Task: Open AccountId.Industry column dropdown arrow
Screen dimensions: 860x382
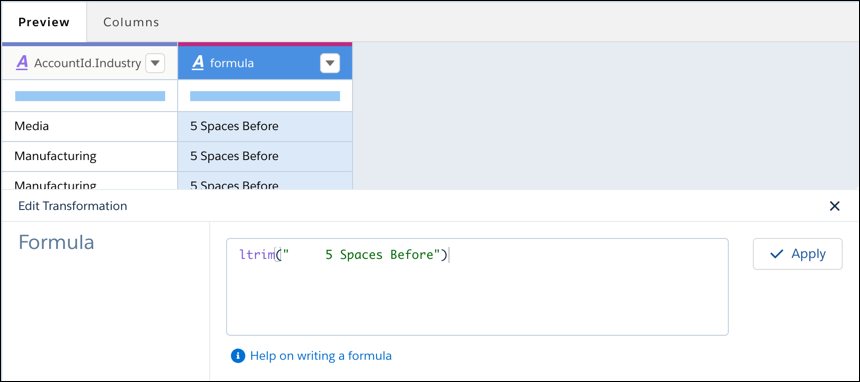Action: click(x=155, y=63)
